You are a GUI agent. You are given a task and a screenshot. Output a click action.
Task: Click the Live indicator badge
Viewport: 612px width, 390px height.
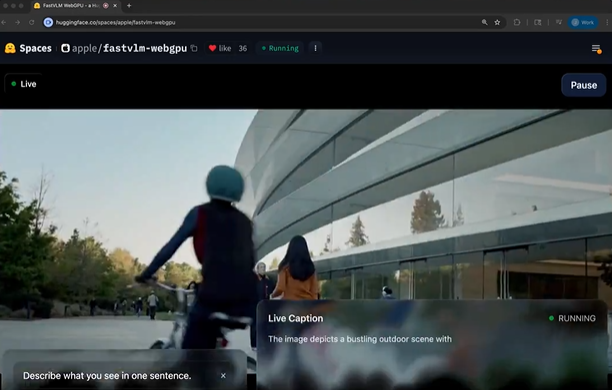[24, 84]
